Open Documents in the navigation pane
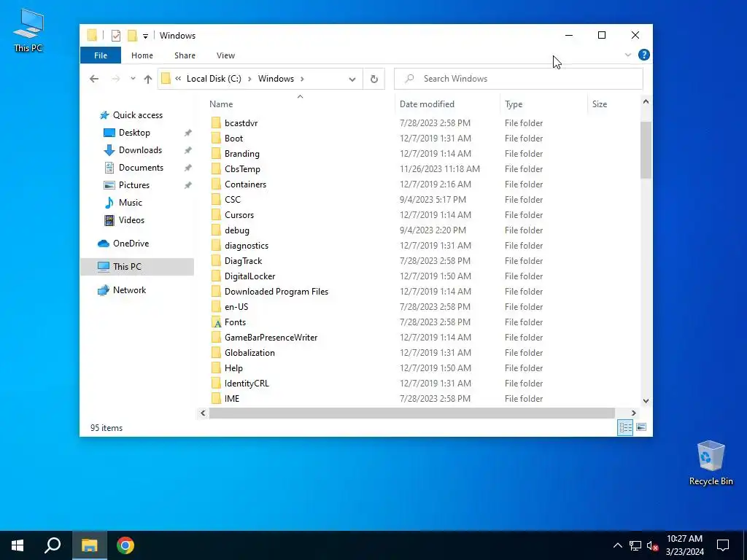Image resolution: width=747 pixels, height=560 pixels. coord(141,168)
